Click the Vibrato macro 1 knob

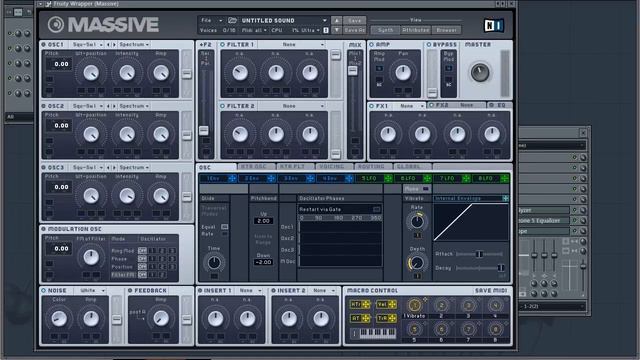point(414,305)
